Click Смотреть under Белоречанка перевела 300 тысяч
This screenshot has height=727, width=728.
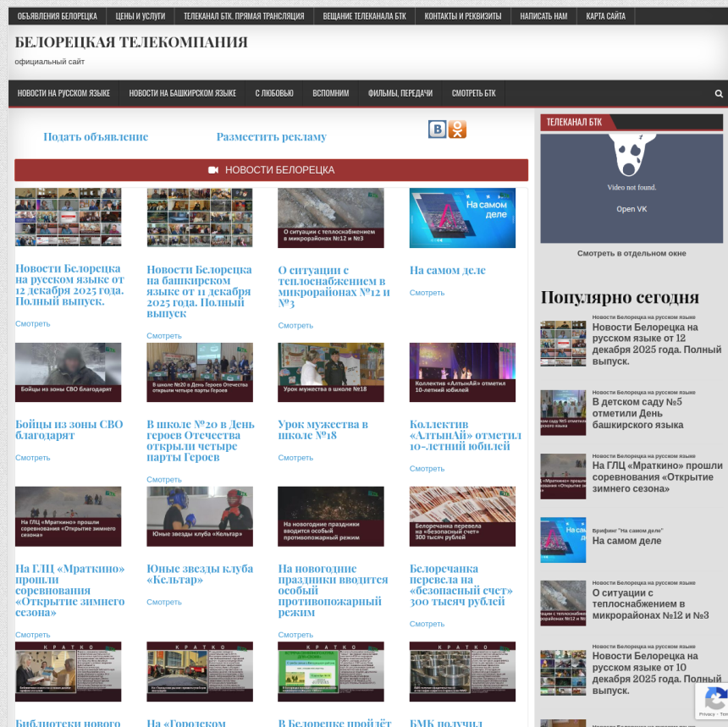[427, 624]
